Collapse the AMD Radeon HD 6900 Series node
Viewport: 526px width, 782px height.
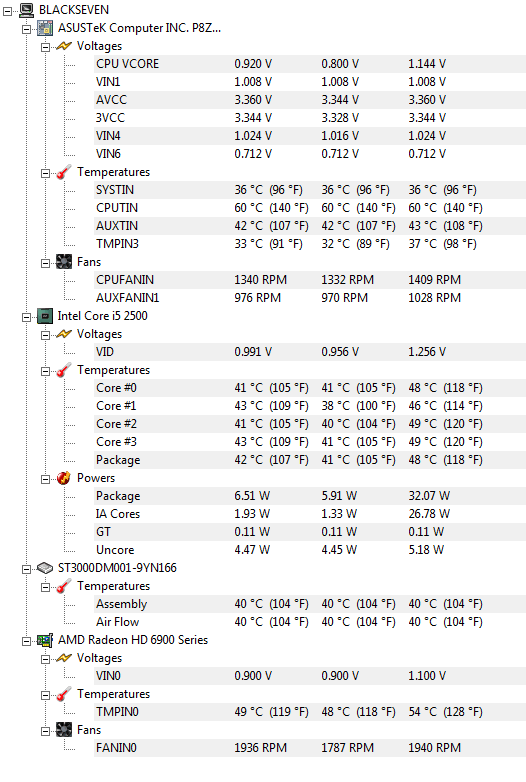point(26,641)
